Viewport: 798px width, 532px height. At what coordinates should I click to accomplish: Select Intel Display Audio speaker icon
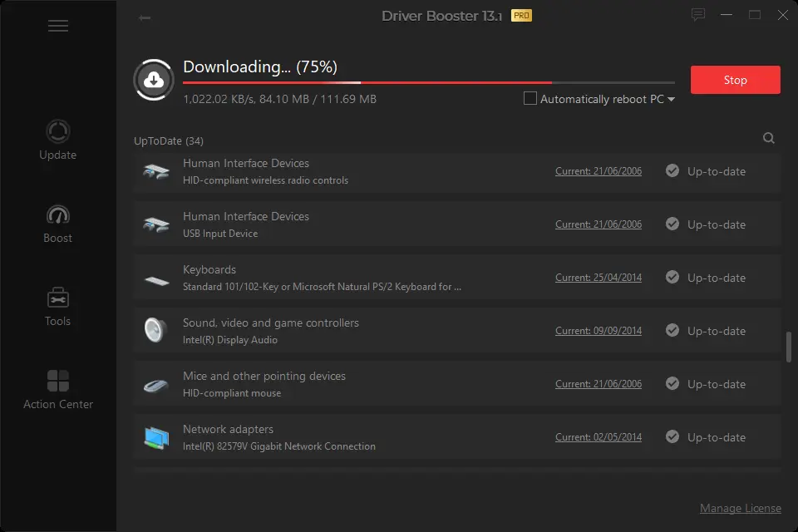click(155, 330)
